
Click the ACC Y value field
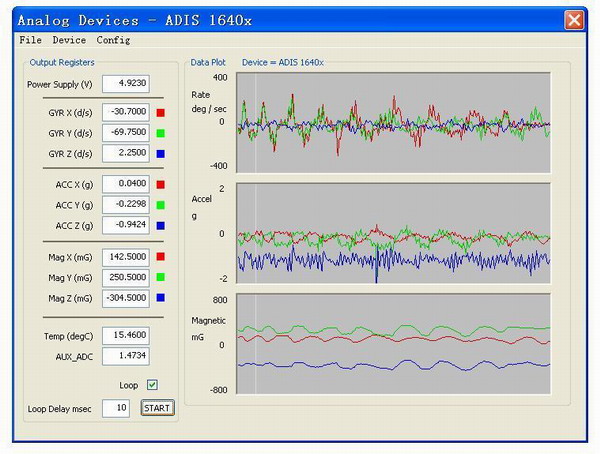pos(126,205)
